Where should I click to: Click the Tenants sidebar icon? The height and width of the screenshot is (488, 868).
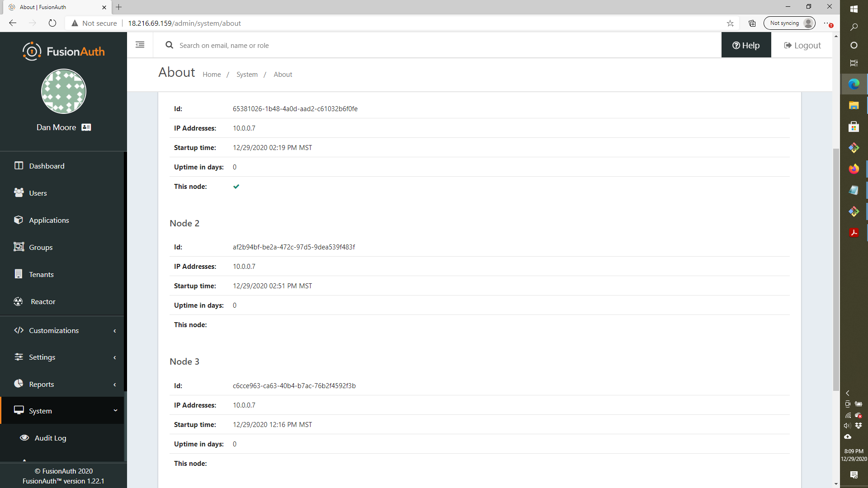[x=19, y=274]
